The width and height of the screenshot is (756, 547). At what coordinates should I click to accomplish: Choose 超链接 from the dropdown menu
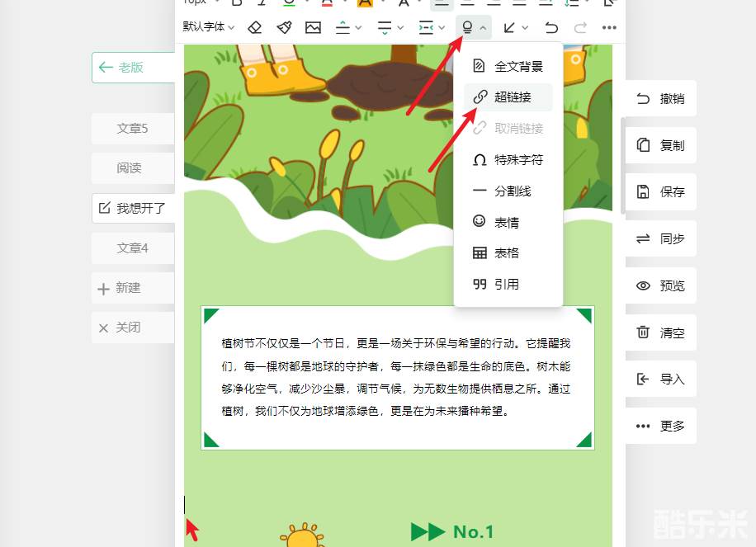[x=512, y=97]
